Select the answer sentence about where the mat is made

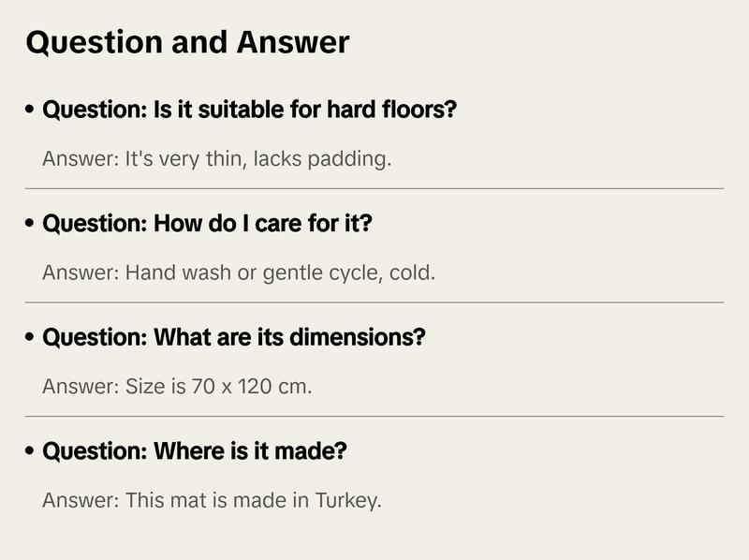(x=212, y=500)
